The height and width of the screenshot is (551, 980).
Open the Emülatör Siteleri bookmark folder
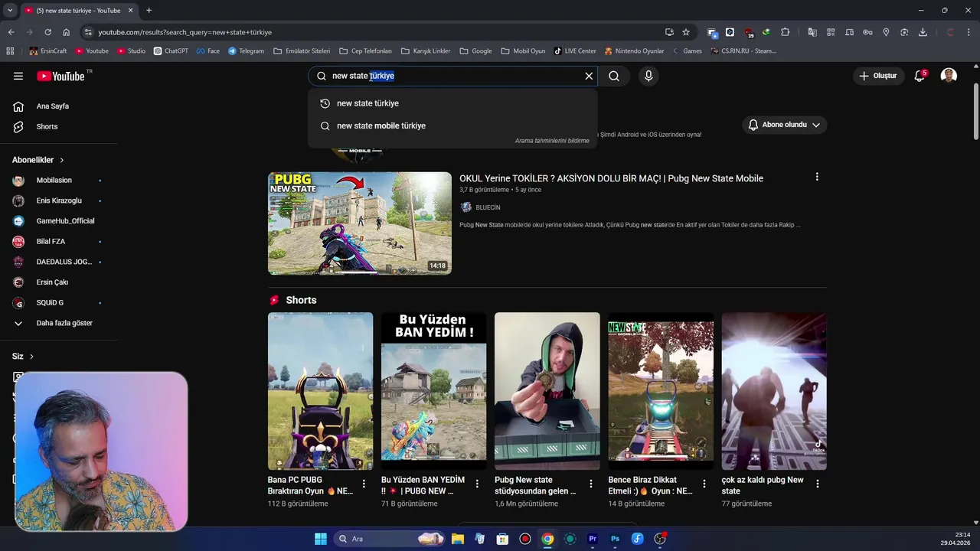(302, 51)
